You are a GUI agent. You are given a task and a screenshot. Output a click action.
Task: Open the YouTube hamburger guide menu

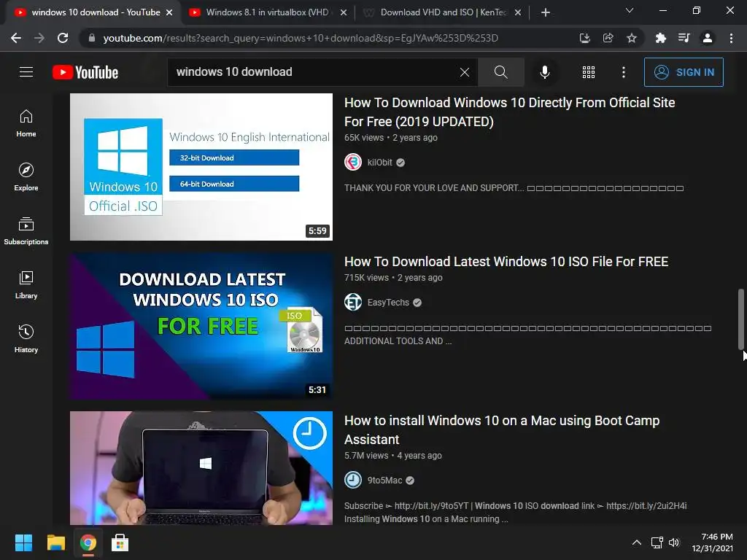(x=26, y=72)
